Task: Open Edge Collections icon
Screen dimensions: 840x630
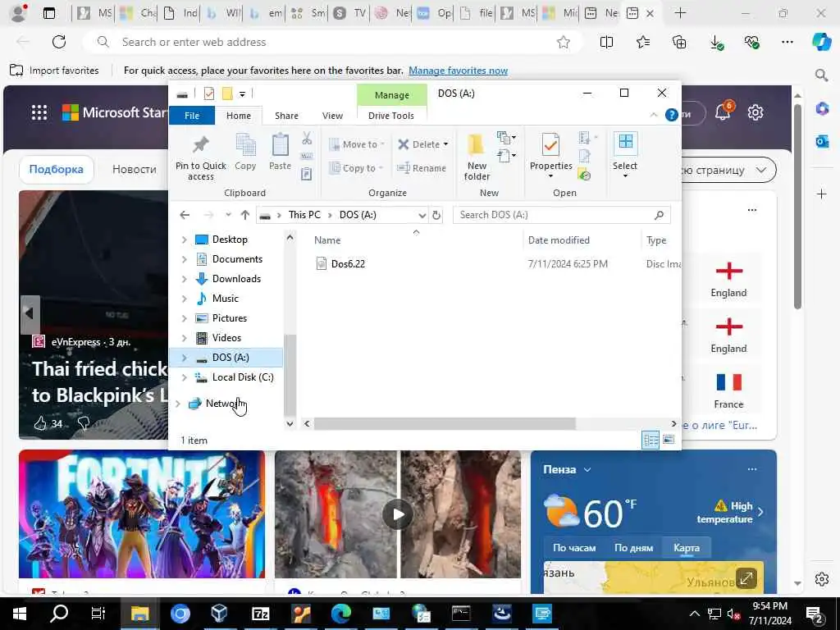Action: pos(679,42)
